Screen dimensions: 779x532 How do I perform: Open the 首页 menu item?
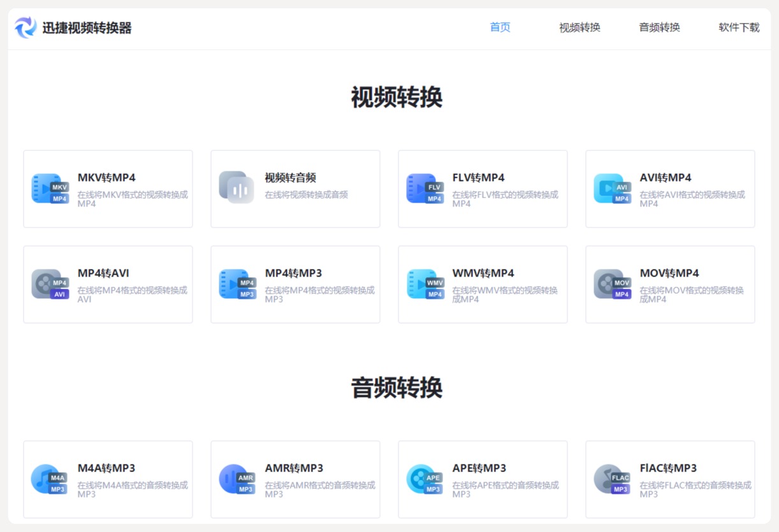[x=500, y=27]
